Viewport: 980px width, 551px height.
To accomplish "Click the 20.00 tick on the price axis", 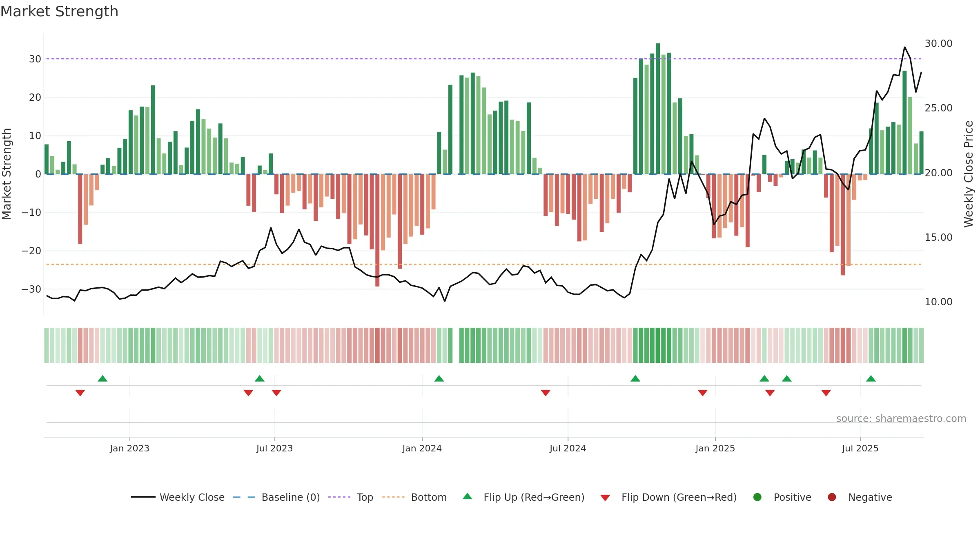I will click(938, 173).
